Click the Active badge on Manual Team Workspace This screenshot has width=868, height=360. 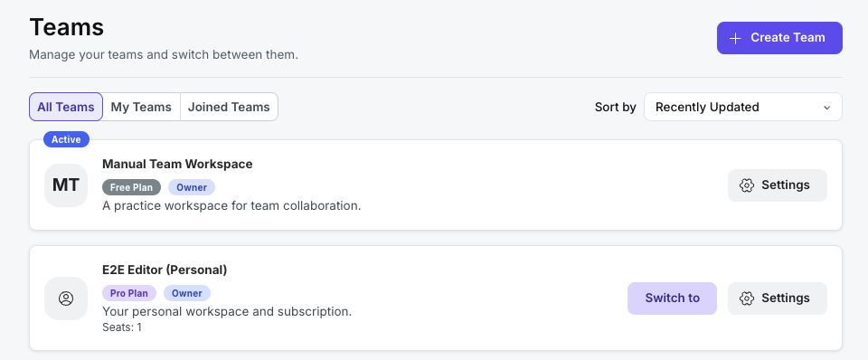66,139
